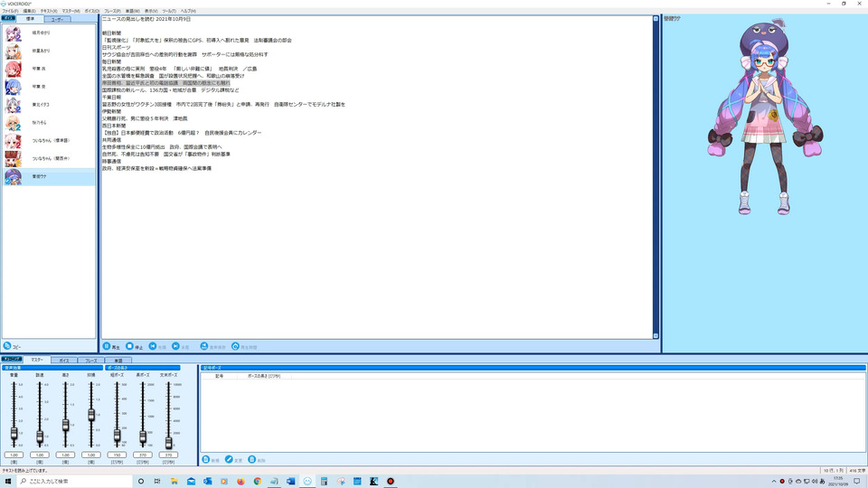This screenshot has height=488, width=868.
Task: Select 音街ウナ voice avatar
Action: click(14, 176)
